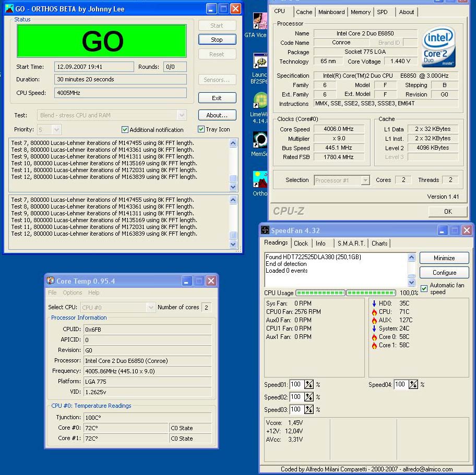Click the Speed02 stepper arrows
476x475 pixels.
click(309, 397)
